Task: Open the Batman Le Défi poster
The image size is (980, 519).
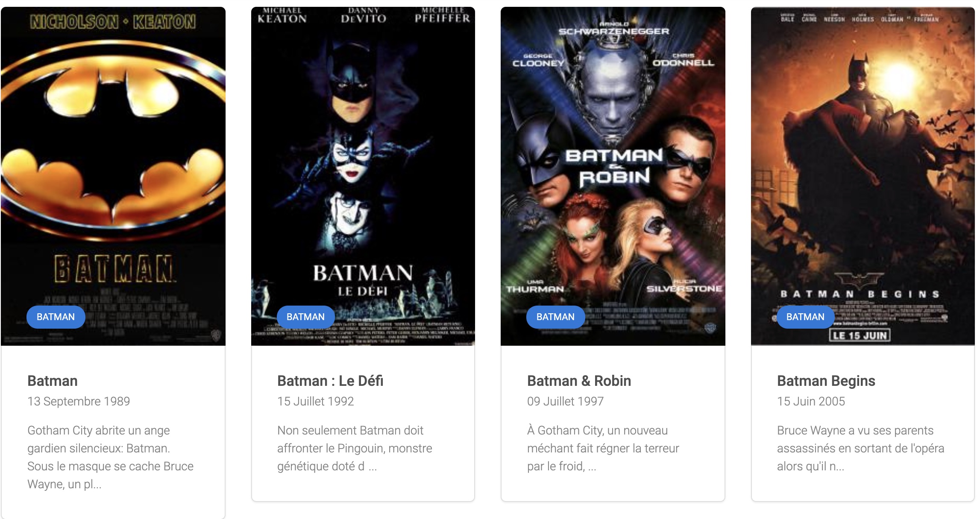Action: 363,176
